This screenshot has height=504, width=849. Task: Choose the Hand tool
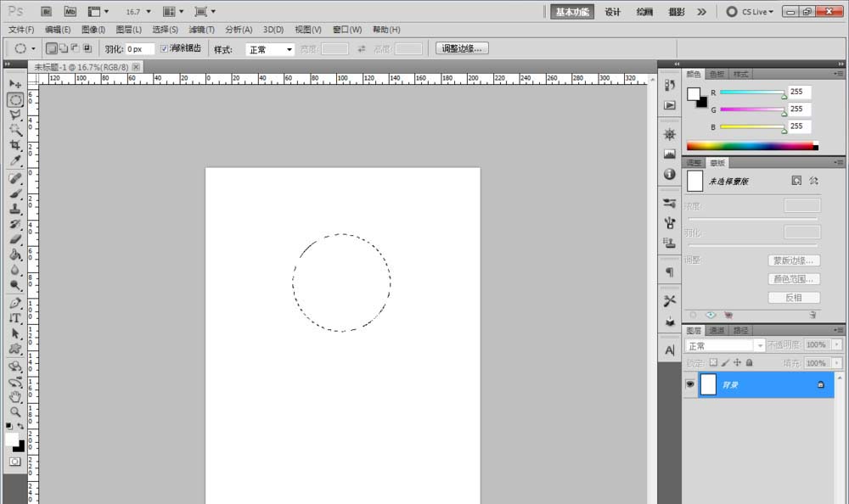tap(15, 396)
